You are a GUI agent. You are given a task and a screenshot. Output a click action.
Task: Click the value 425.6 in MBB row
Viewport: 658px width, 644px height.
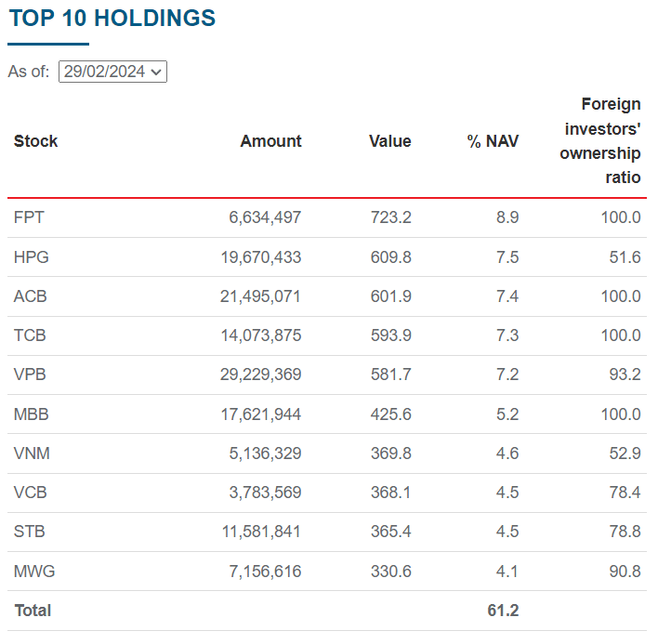coord(390,414)
